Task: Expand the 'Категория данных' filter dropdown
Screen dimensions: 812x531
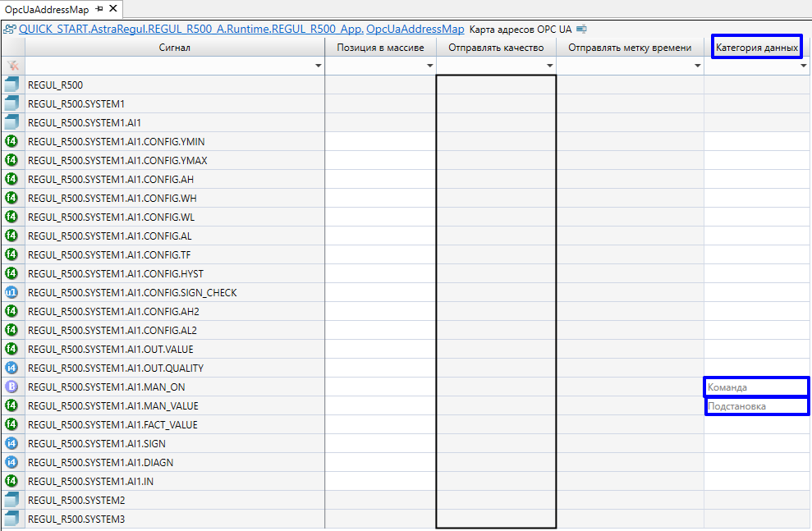Action: pyautogui.click(x=804, y=66)
